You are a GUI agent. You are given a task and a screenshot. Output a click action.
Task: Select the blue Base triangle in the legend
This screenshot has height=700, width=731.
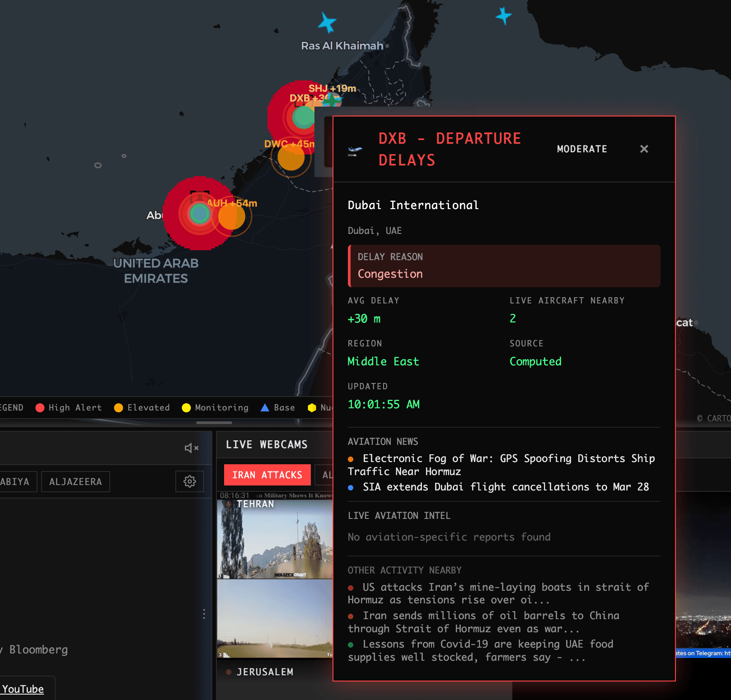pos(264,407)
